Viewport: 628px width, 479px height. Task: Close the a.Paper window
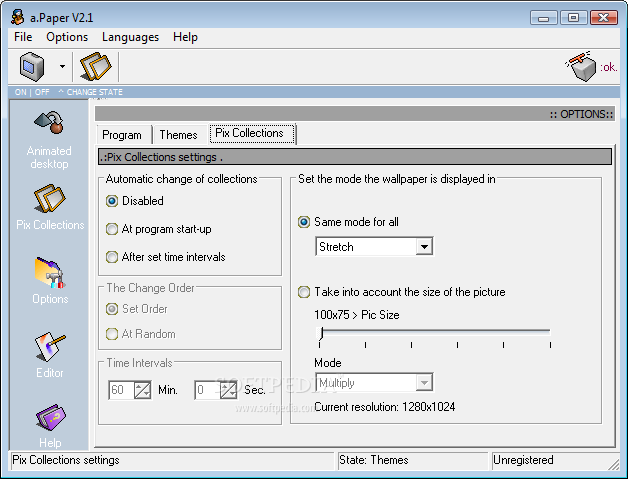(x=604, y=18)
